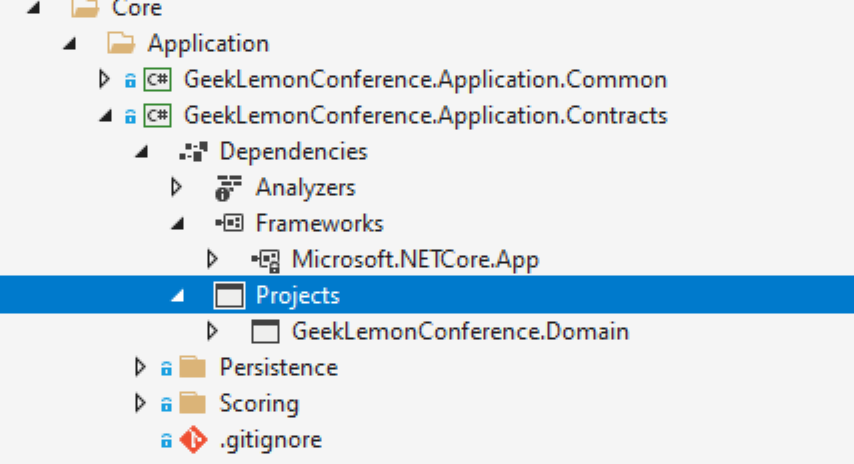Click the Projects window icon
Screen dimensions: 854x464
coord(229,295)
